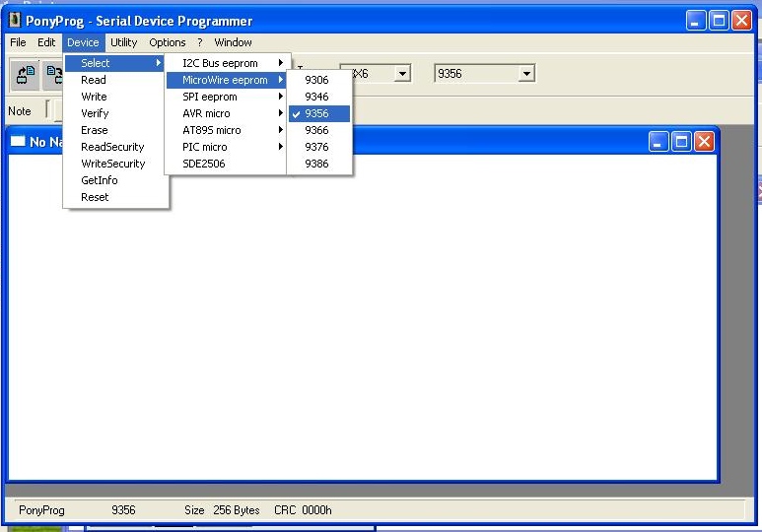Expand the SPI eeprom submenu
The height and width of the screenshot is (532, 762).
pos(227,97)
